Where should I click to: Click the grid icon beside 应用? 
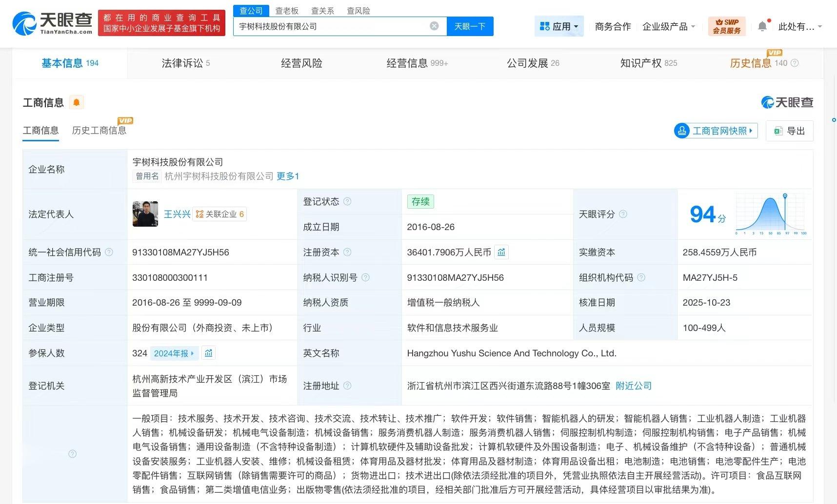(545, 26)
